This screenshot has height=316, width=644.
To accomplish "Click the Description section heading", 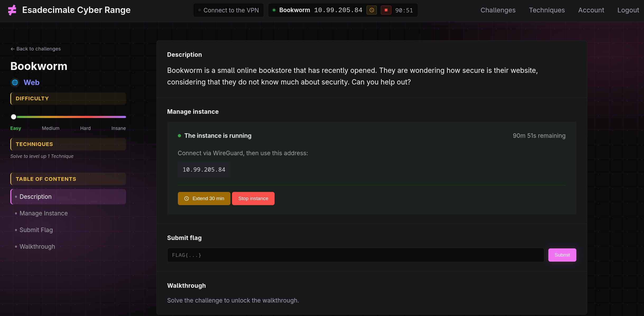I will coord(184,55).
